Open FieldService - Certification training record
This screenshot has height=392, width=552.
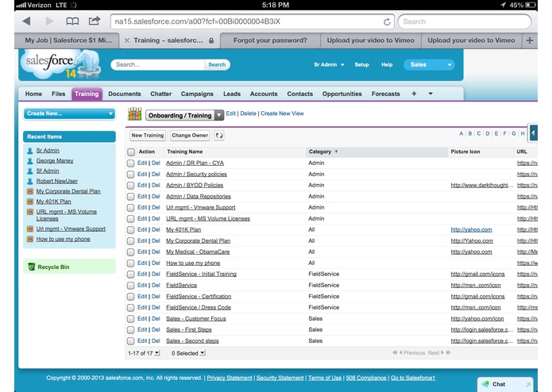pos(199,296)
